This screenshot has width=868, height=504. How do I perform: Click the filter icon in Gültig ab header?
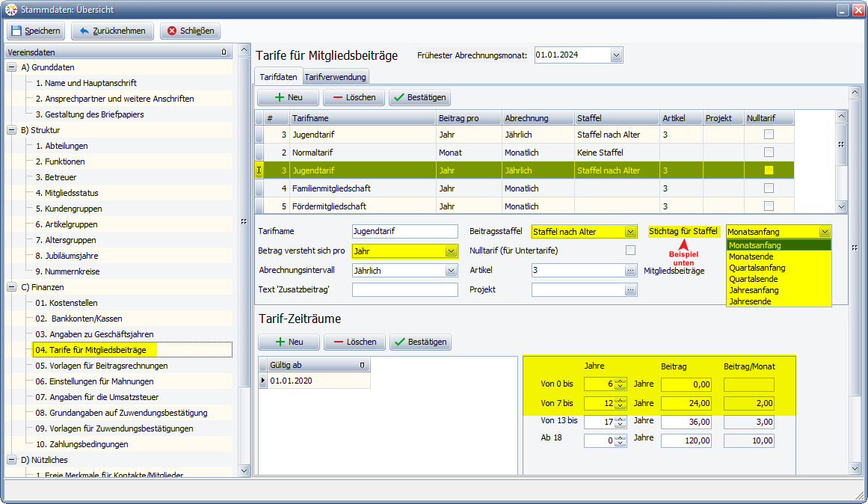tap(362, 366)
